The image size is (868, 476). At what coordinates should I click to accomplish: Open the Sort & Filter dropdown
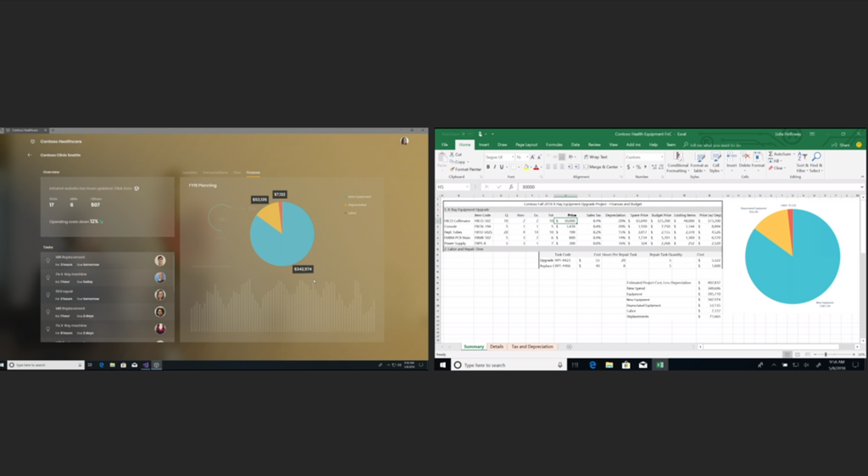(802, 163)
